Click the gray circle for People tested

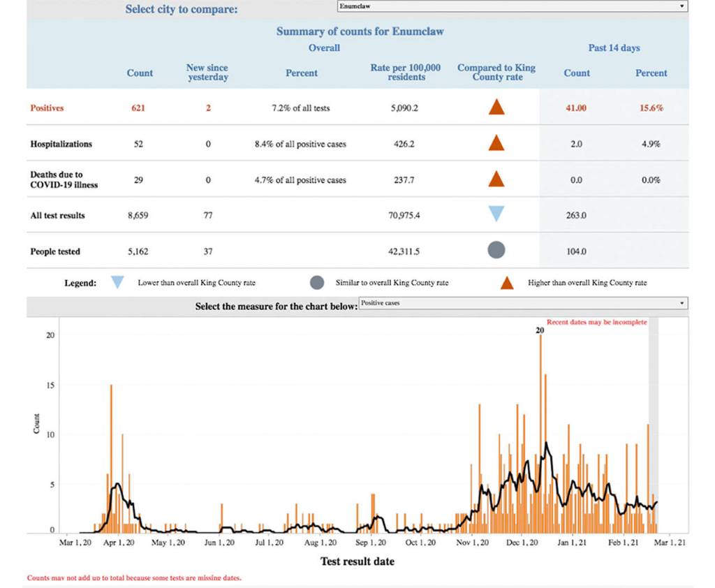click(x=496, y=251)
